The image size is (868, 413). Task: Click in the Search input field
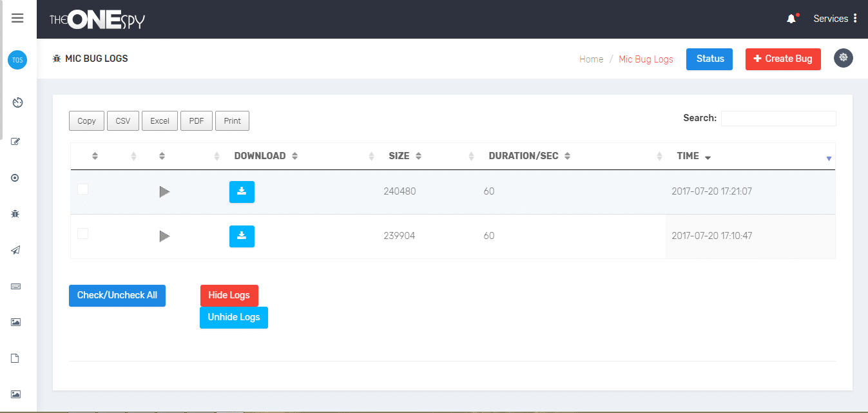coord(778,119)
